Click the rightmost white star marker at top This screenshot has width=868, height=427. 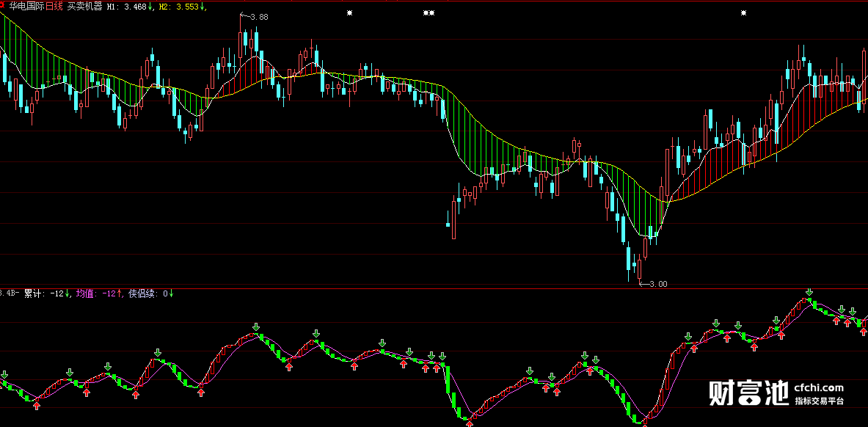click(743, 12)
